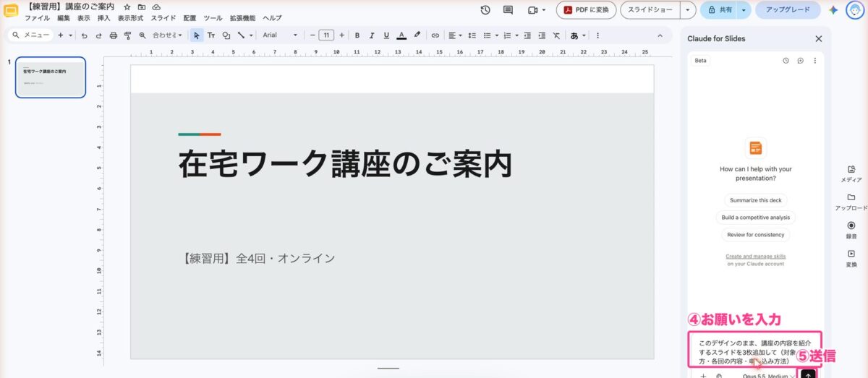Activate the paint format tool

click(x=127, y=35)
